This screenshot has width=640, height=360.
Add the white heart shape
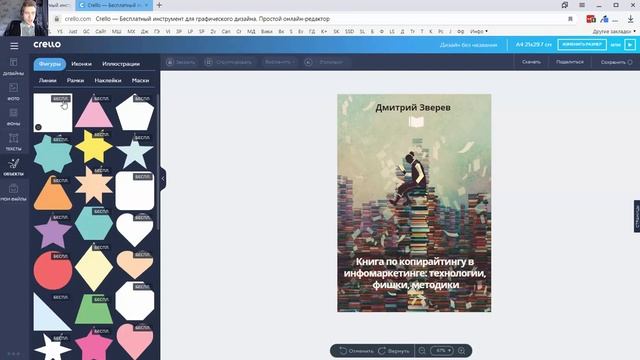[x=135, y=230]
